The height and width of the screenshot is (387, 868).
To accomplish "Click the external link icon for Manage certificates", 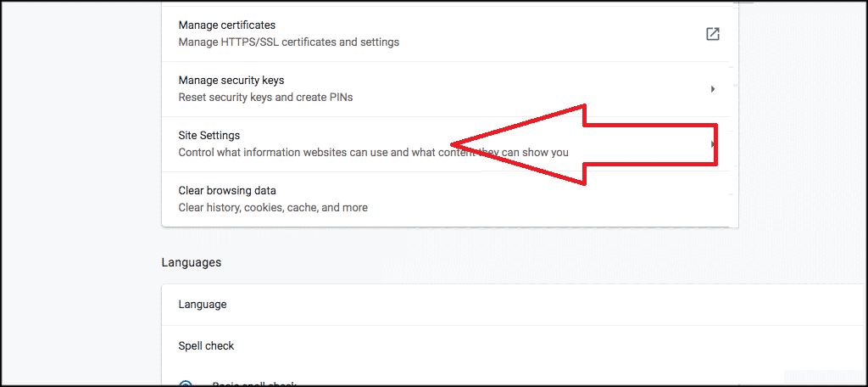I will [712, 34].
